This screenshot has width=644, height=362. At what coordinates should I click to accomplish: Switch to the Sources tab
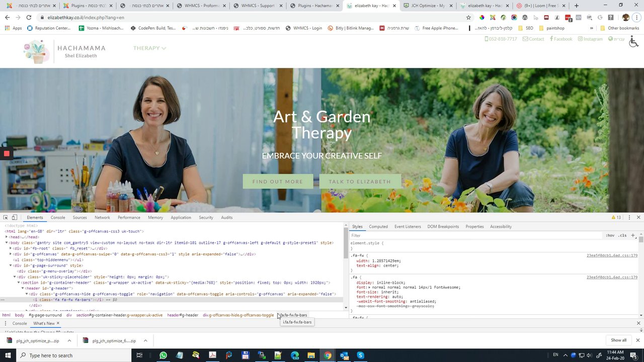(79, 217)
